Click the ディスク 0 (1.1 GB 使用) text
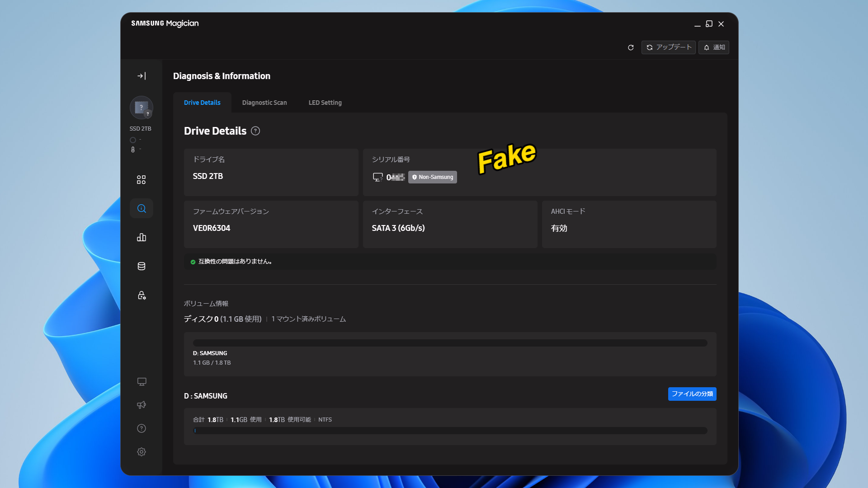The height and width of the screenshot is (488, 868). tap(223, 319)
